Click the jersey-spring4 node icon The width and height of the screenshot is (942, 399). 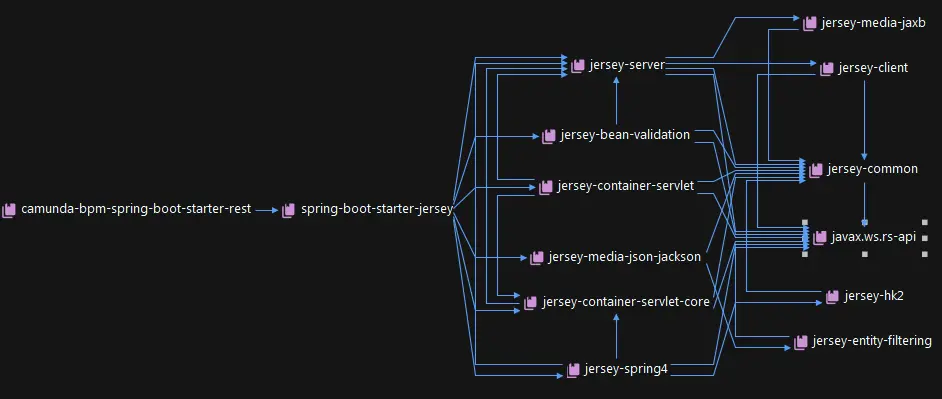click(x=573, y=370)
